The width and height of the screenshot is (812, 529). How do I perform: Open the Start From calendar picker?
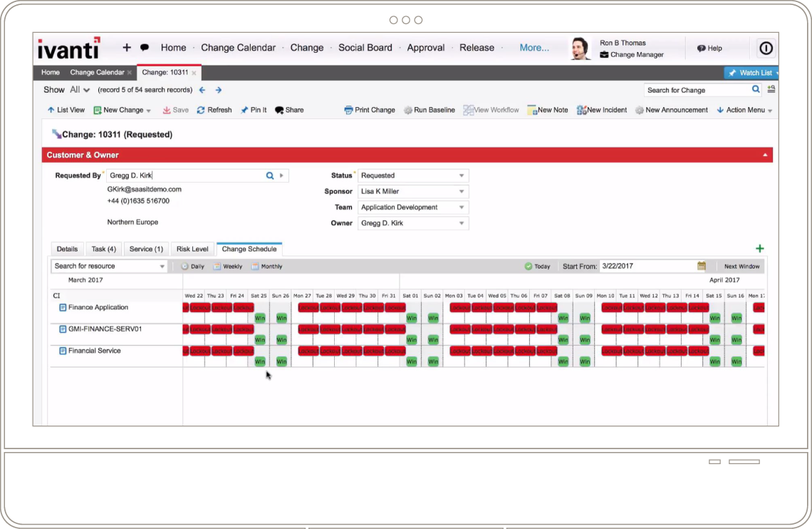701,267
